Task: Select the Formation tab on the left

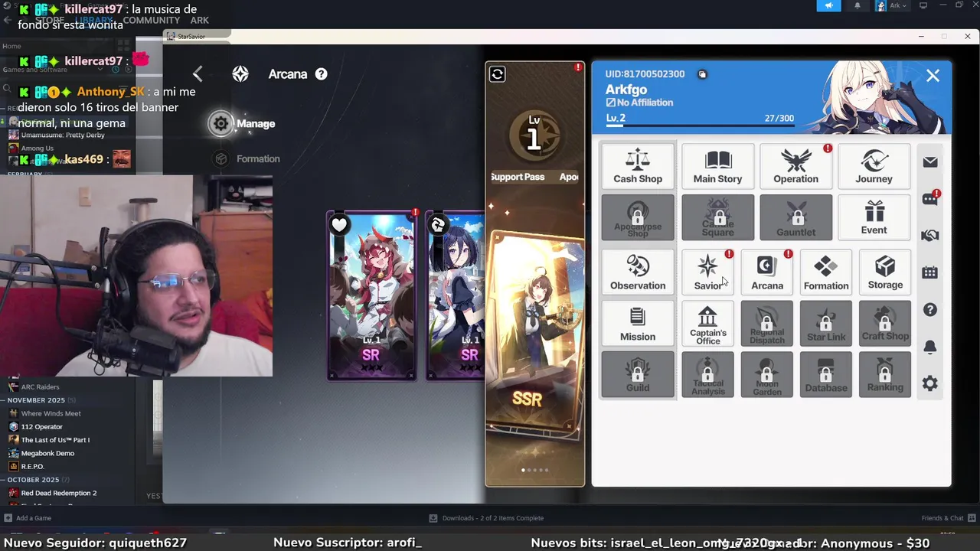Action: [x=247, y=158]
